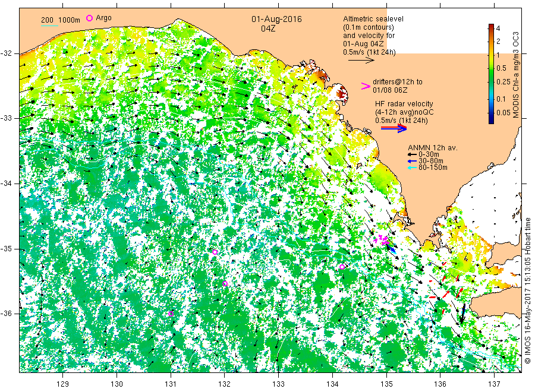Click the '200 1000m' isobath legend text
This screenshot has width=535, height=392.
click(x=61, y=20)
